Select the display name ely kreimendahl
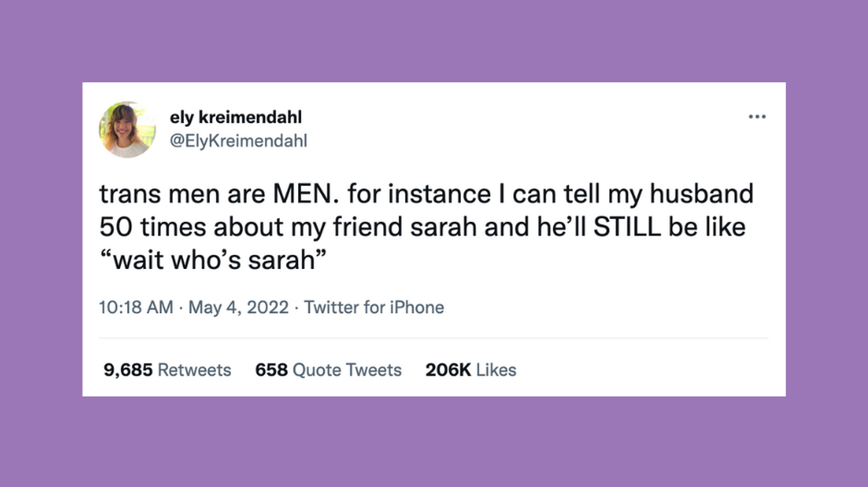The image size is (868, 487). click(x=236, y=117)
